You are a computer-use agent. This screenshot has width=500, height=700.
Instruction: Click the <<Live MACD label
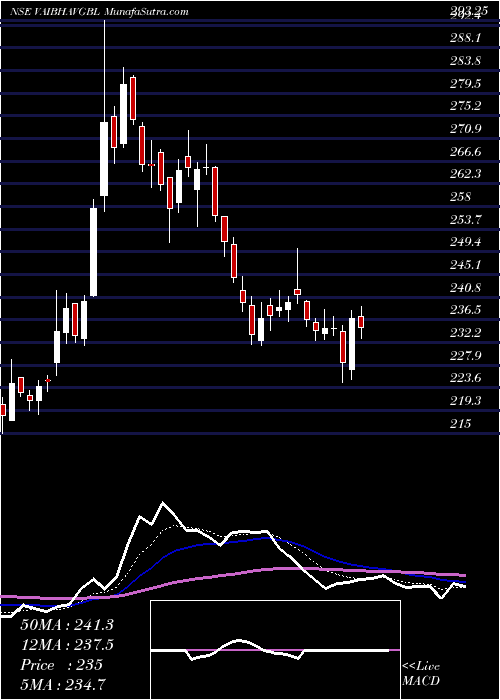[421, 674]
